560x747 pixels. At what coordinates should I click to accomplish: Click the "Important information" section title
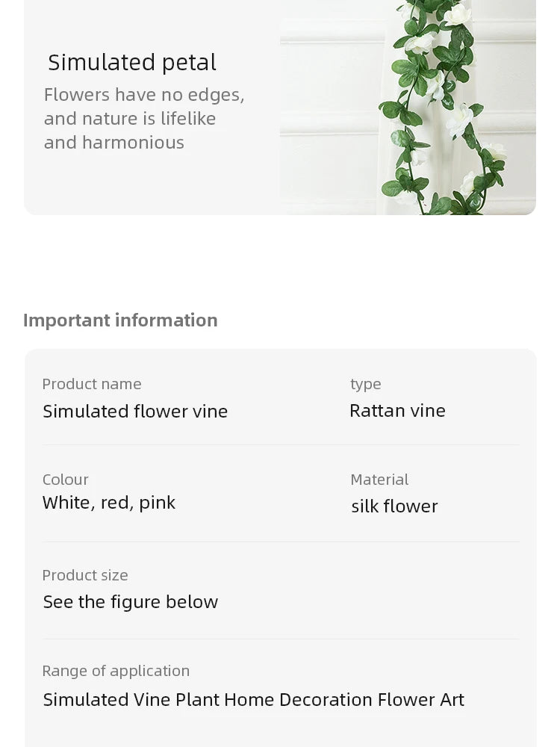[120, 320]
